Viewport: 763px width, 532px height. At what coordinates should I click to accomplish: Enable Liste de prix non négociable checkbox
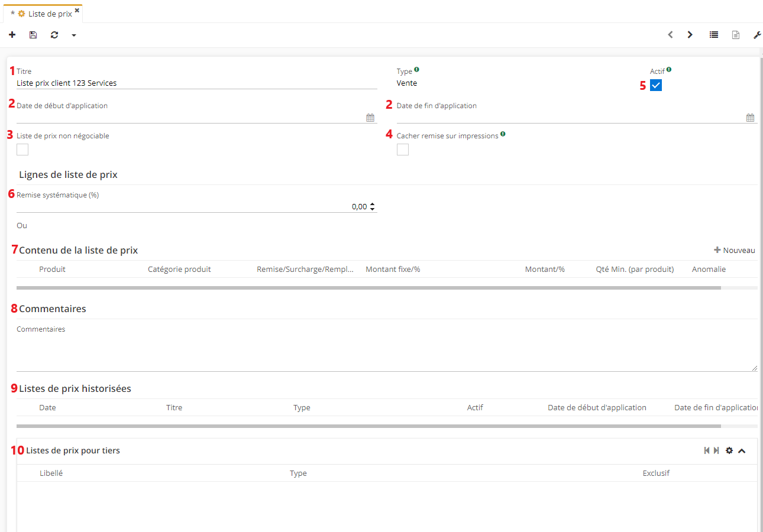22,150
